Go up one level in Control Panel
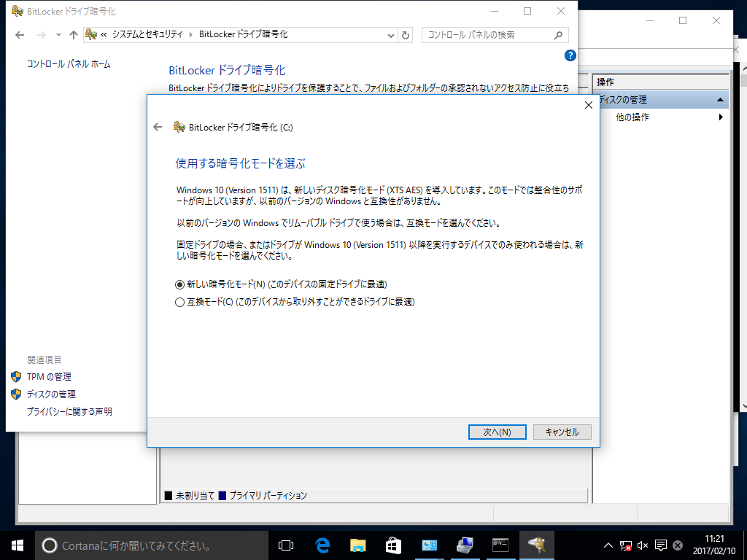This screenshot has width=747, height=560. coord(74,35)
